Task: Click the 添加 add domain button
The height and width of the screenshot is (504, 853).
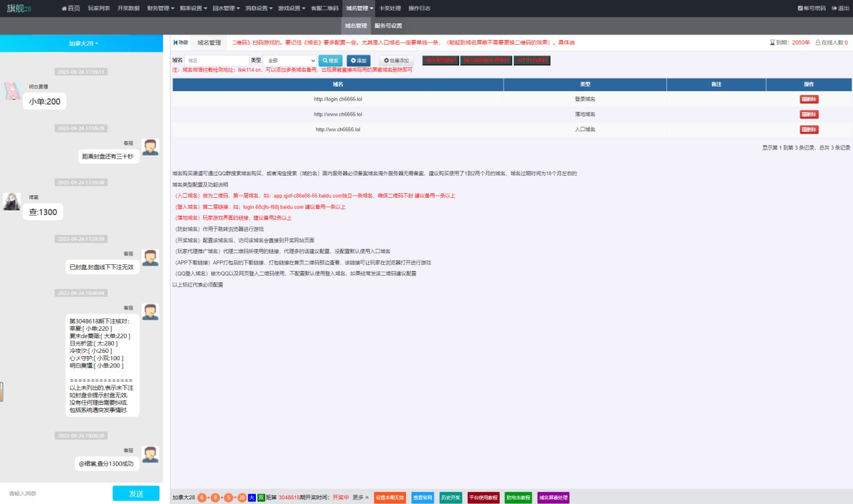Action: 359,61
